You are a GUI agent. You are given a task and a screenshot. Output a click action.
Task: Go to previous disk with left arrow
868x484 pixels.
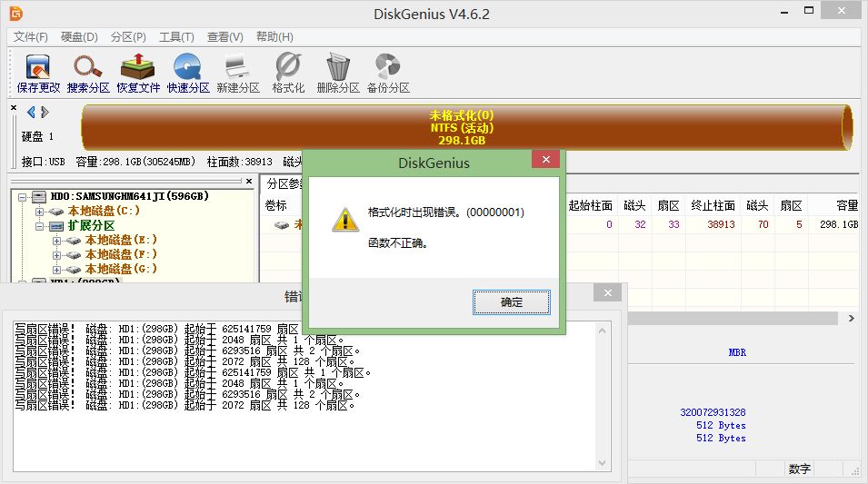[31, 113]
